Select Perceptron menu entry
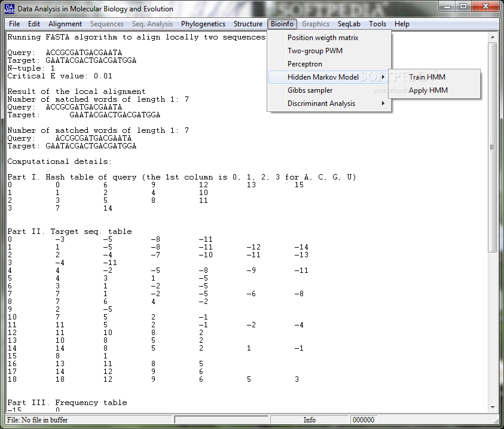The width and height of the screenshot is (504, 429). [x=329, y=64]
